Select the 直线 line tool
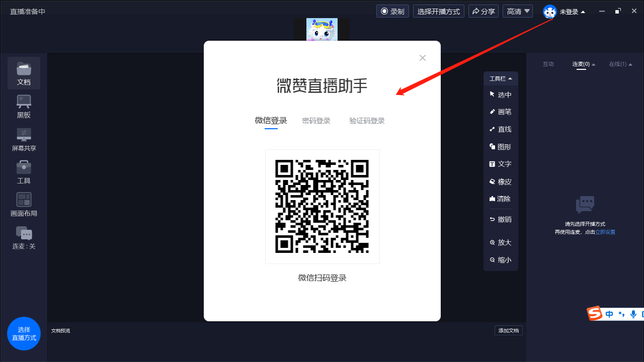The width and height of the screenshot is (644, 362). point(501,129)
